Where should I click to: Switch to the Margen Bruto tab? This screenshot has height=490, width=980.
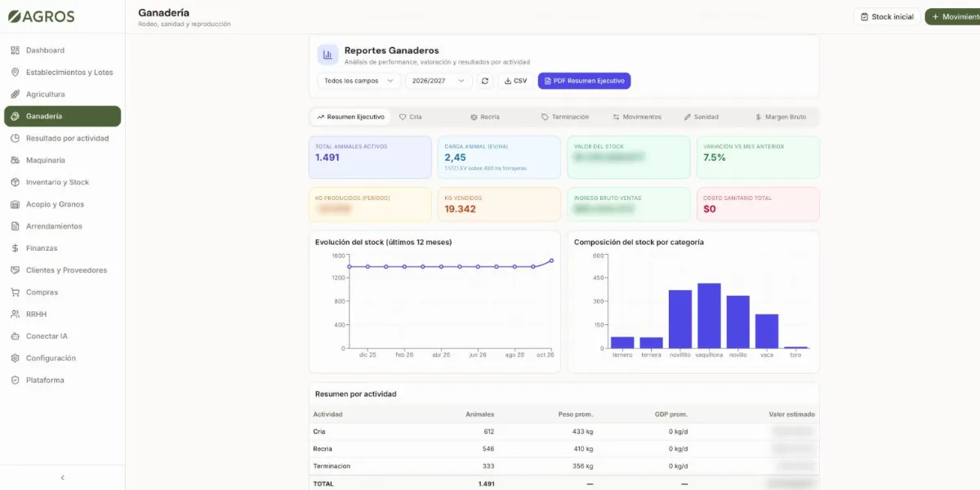point(781,117)
